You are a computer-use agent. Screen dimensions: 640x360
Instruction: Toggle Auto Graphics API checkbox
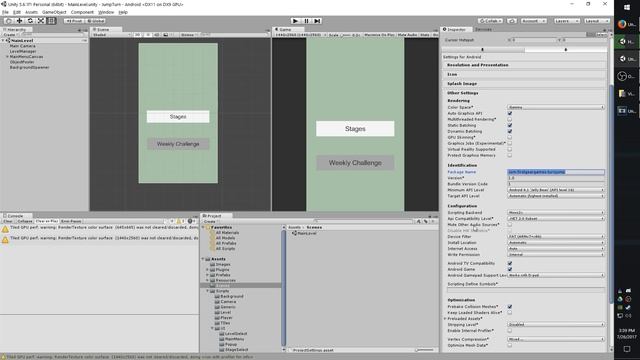point(510,113)
